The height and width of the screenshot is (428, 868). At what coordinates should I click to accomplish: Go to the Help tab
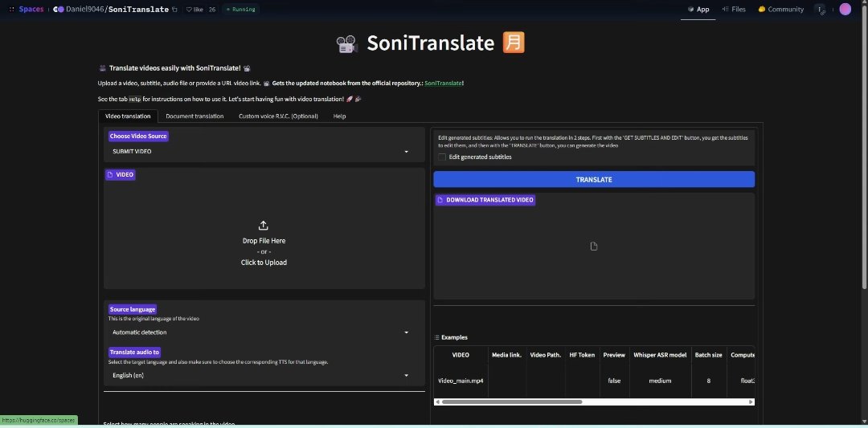pyautogui.click(x=339, y=116)
